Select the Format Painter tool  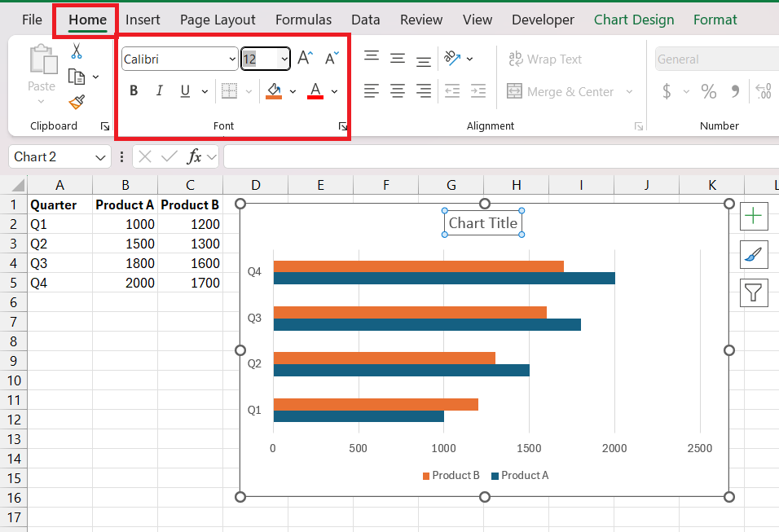[x=77, y=103]
